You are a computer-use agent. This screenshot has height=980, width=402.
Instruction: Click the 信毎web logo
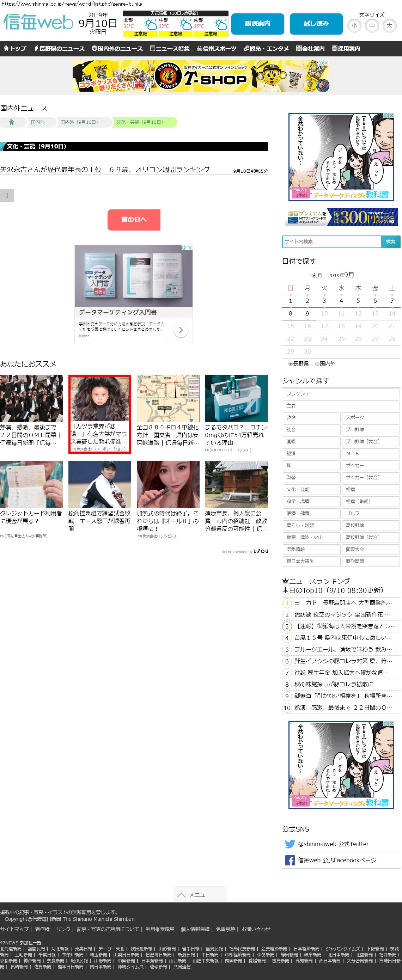(38, 23)
